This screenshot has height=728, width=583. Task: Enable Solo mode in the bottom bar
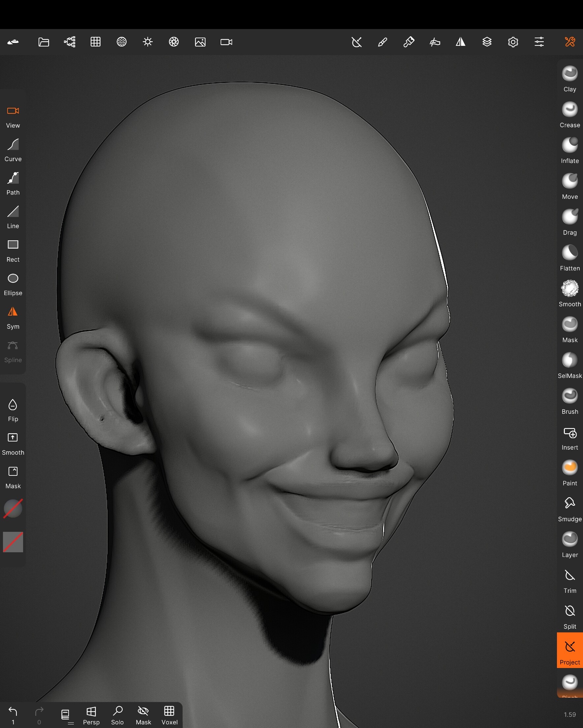coord(117,713)
